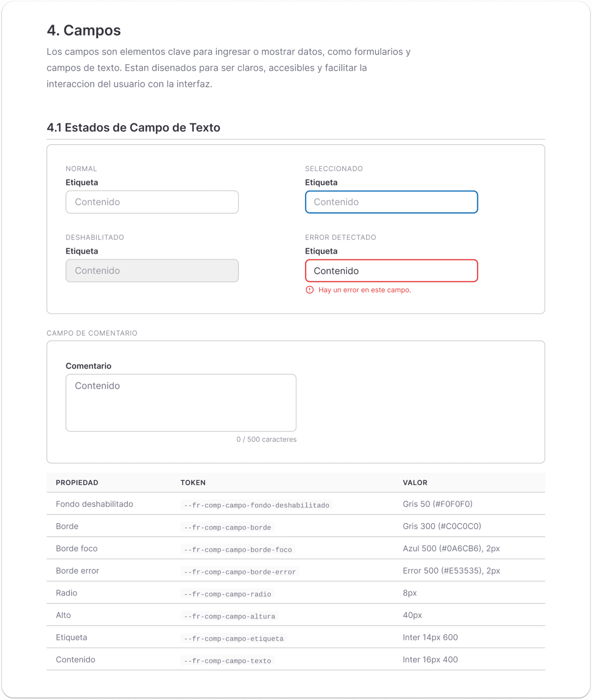The image size is (592, 700).
Task: Click the PROPIEDAD column header
Action: tap(77, 483)
